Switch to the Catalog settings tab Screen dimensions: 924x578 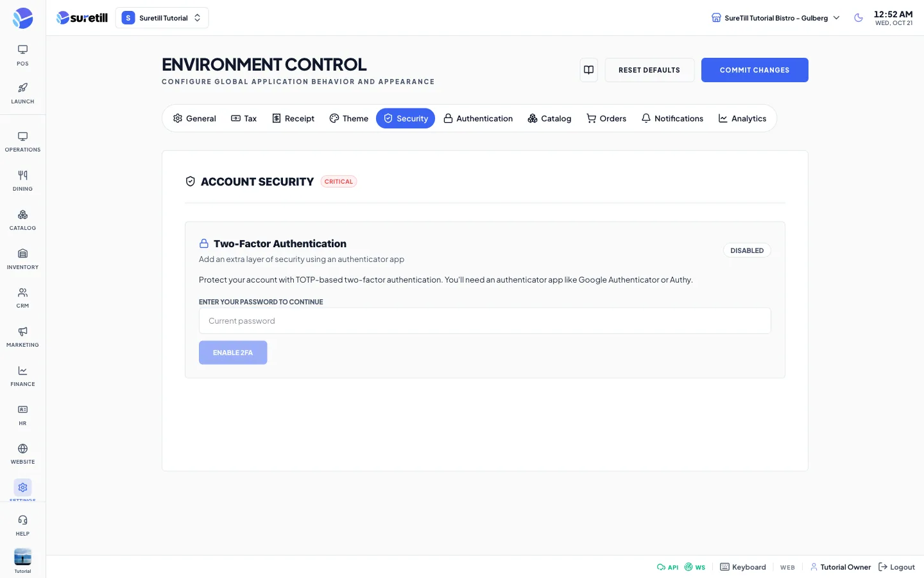[x=549, y=118]
